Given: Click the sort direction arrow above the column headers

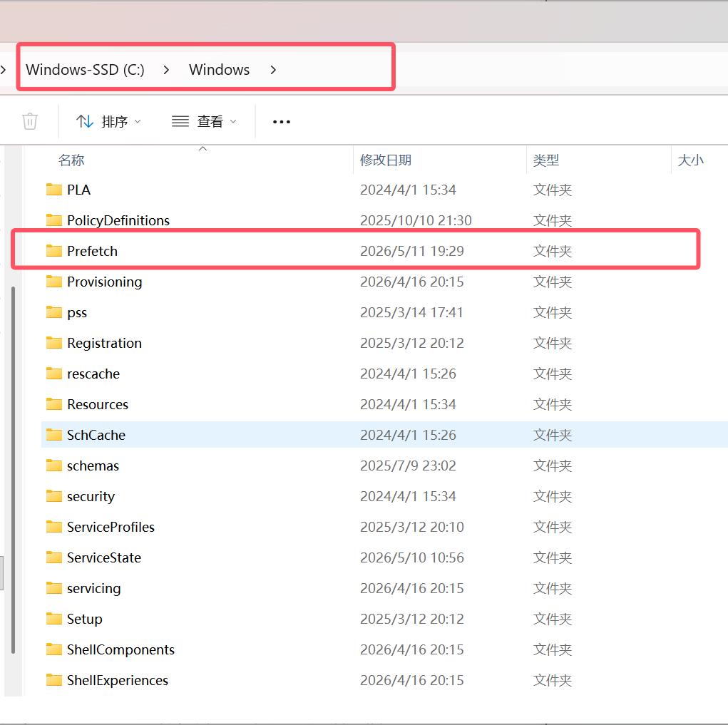Looking at the screenshot, I should (202, 148).
